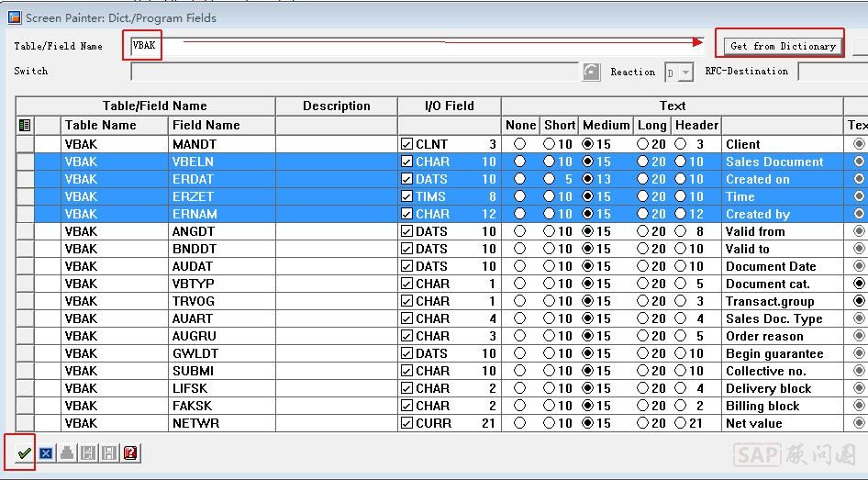This screenshot has height=480, width=868.
Task: Choose None text option for ANGDT
Action: pos(520,231)
